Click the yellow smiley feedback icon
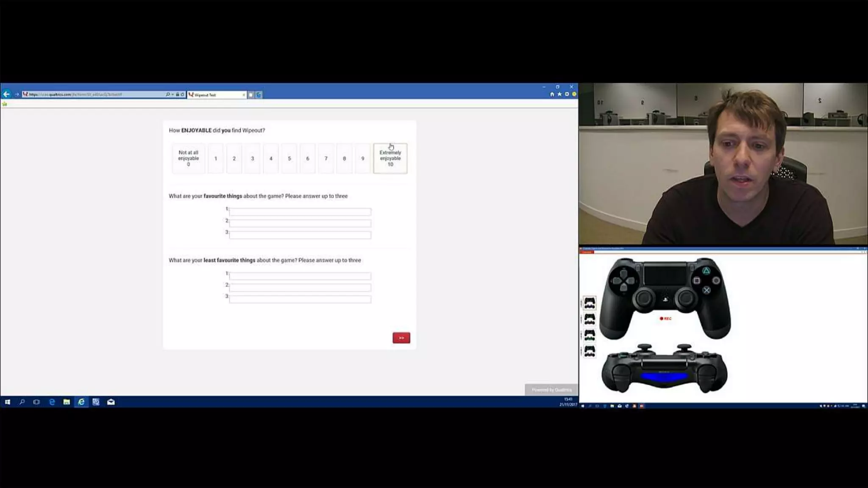This screenshot has height=488, width=868. 574,94
